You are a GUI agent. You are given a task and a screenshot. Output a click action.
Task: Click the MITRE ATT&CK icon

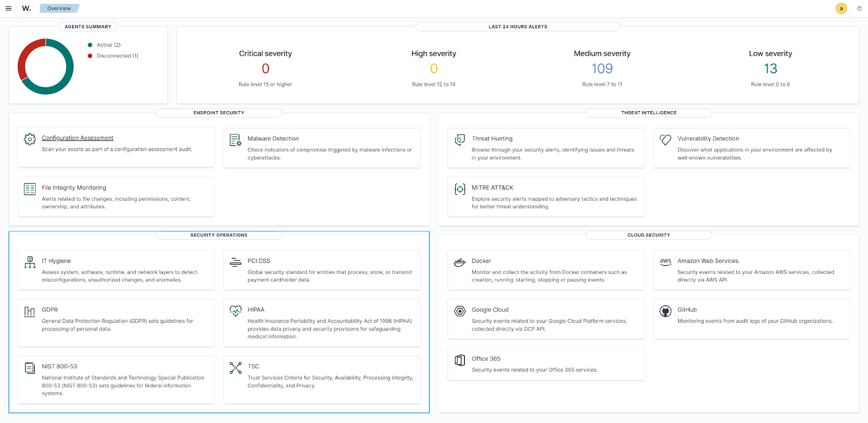tap(459, 189)
